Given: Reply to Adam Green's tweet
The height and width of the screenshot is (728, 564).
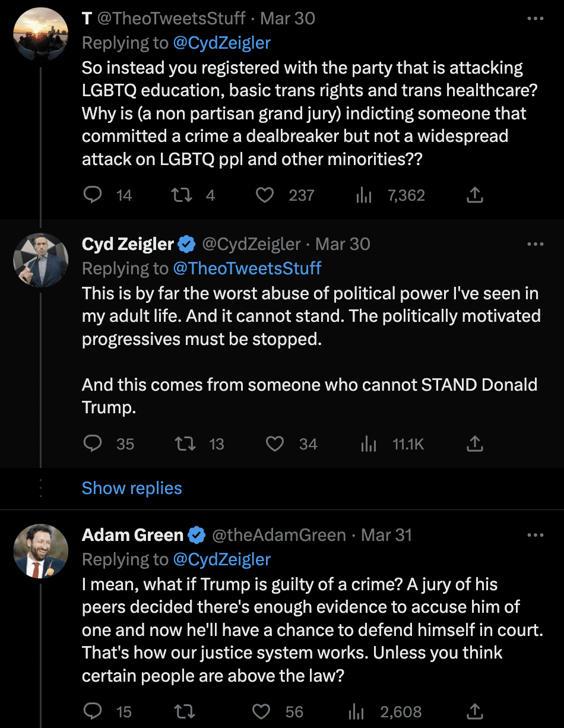Looking at the screenshot, I should click(93, 711).
